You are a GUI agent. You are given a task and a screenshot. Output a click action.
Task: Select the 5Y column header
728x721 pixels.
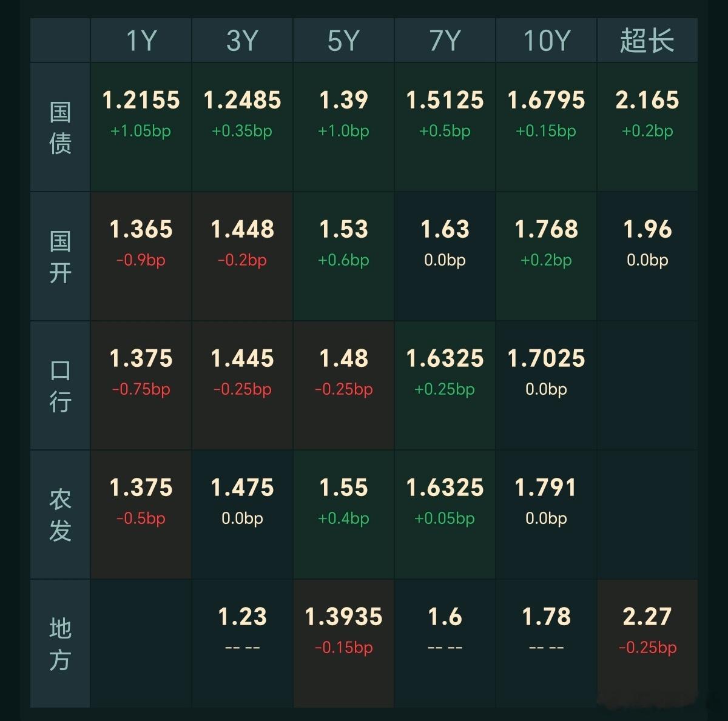pyautogui.click(x=343, y=40)
